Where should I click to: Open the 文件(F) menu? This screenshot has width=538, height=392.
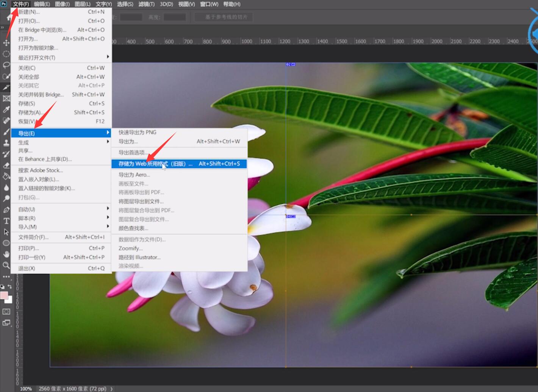(x=20, y=4)
